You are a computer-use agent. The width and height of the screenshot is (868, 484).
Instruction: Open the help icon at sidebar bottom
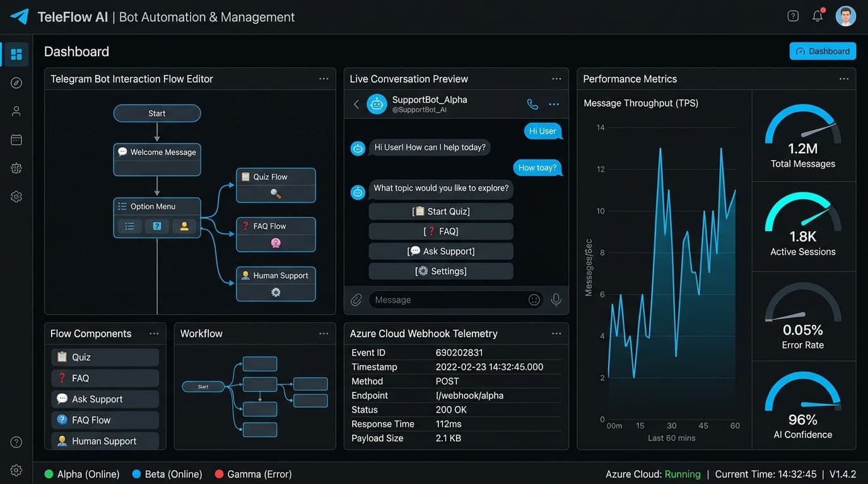click(16, 442)
